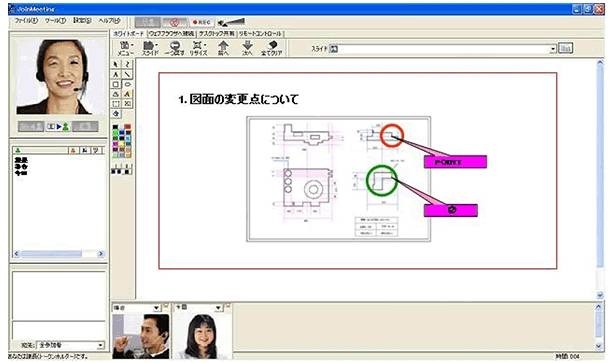Click video strip scrollbar up arrow
This screenshot has width=615, height=363.
pos(599,307)
